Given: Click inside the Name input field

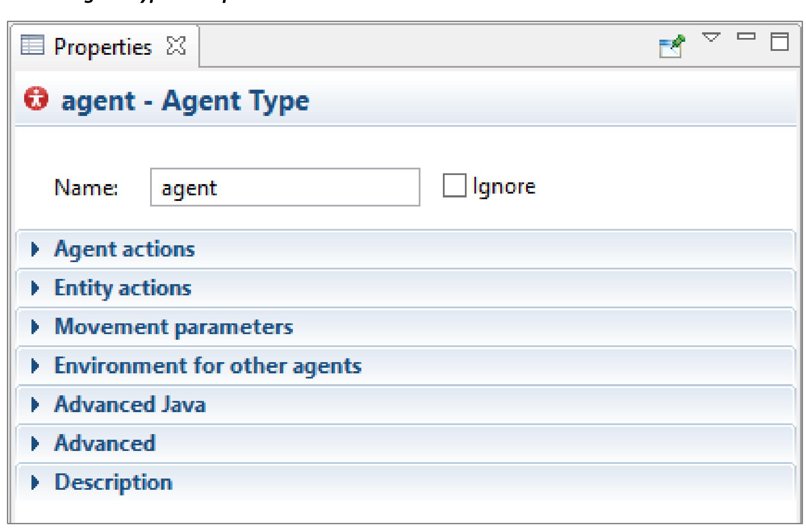Looking at the screenshot, I should (x=285, y=187).
